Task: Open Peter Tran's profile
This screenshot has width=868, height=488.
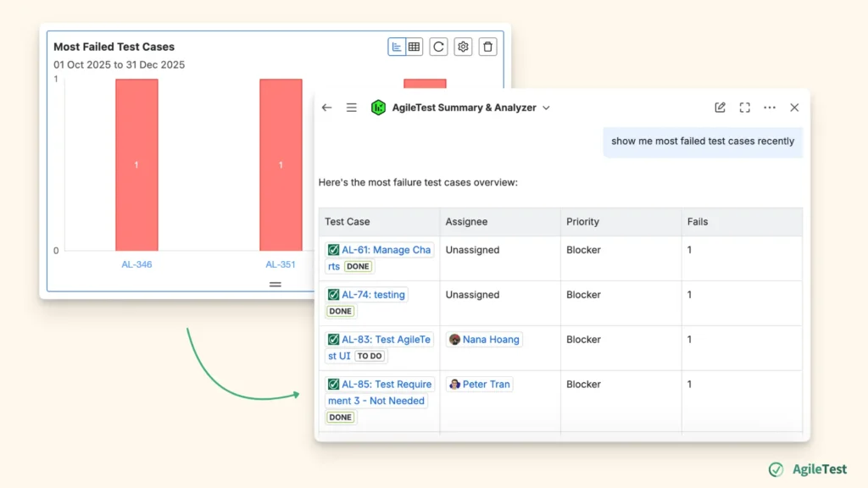Action: tap(486, 385)
